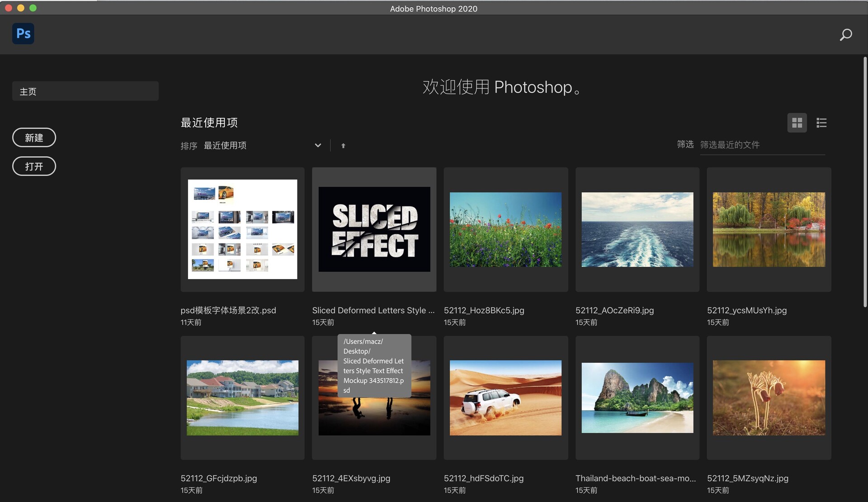Screen dimensions: 868x502
Task: Open the Thailand beach boat thumbnail
Action: 637,398
